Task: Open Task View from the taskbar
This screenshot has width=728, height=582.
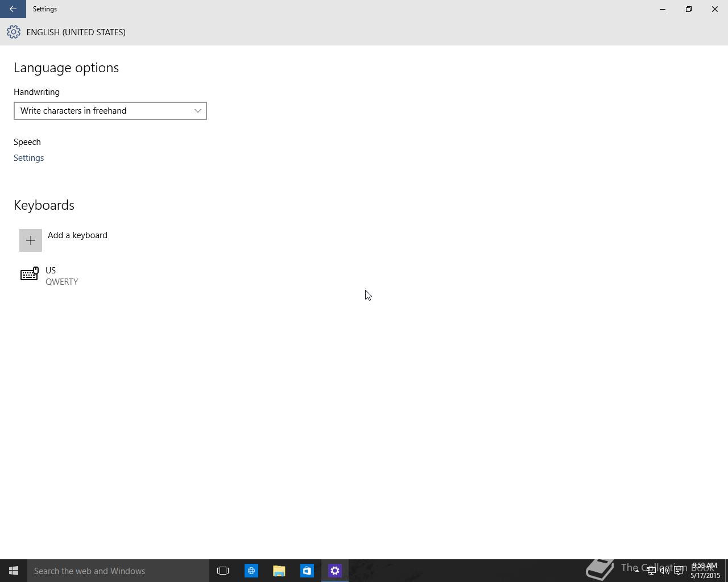Action: tap(223, 571)
